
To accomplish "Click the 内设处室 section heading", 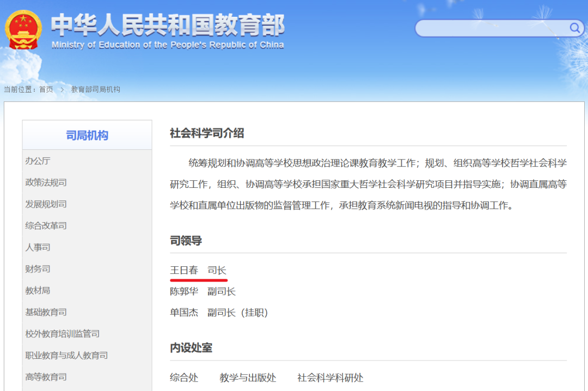I will coord(191,348).
